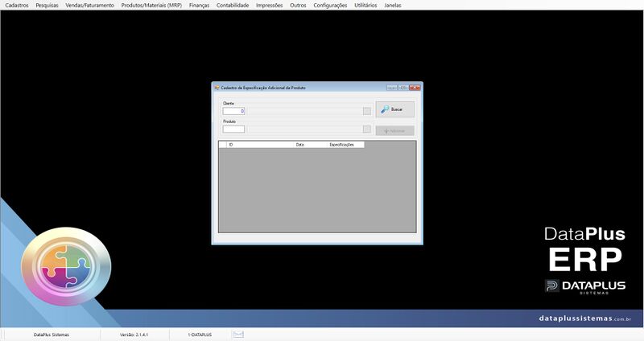Screen dimensions: 644x341
Task: Open the Janelas menu
Action: [x=392, y=6]
